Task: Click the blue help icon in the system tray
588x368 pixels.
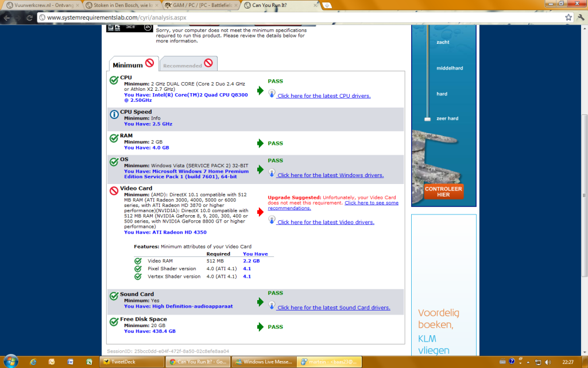Action: point(512,361)
